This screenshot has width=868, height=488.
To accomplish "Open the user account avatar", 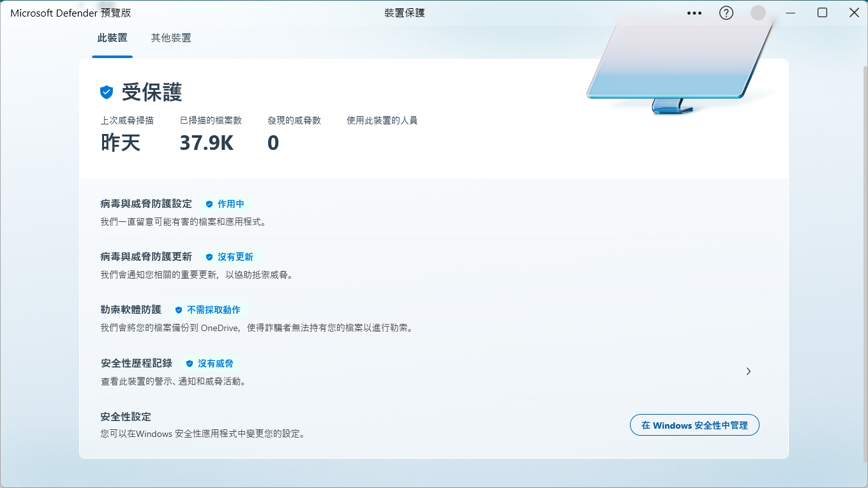I will tap(758, 13).
